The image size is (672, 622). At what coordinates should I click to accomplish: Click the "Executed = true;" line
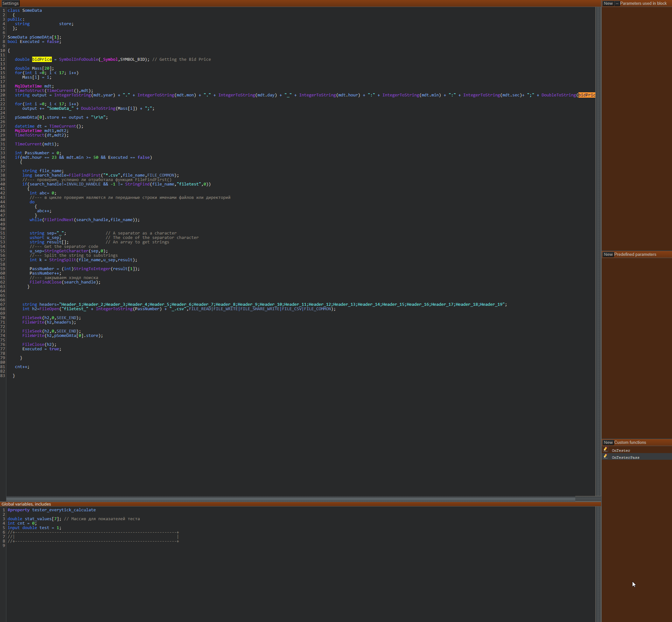point(42,349)
